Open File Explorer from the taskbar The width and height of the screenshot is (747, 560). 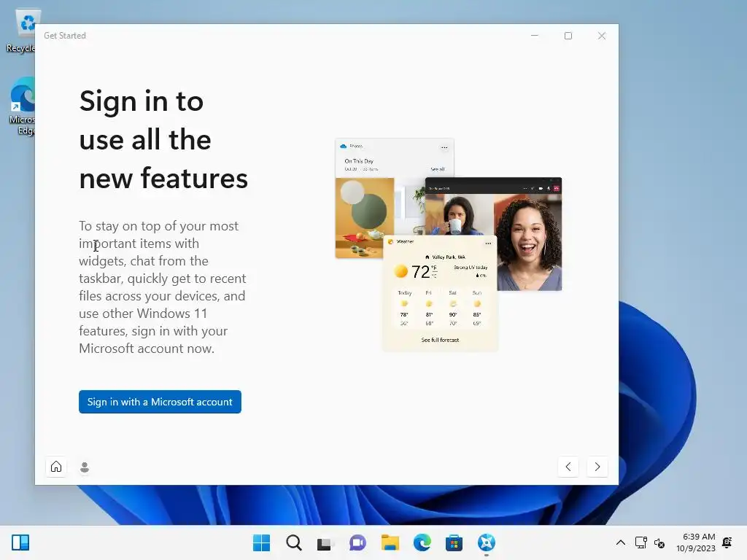click(390, 542)
